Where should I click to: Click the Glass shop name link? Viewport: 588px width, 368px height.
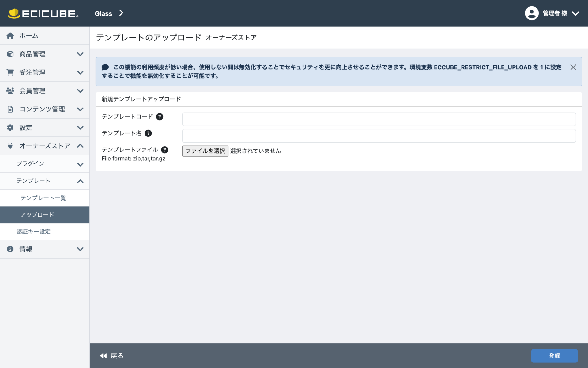[x=104, y=13]
